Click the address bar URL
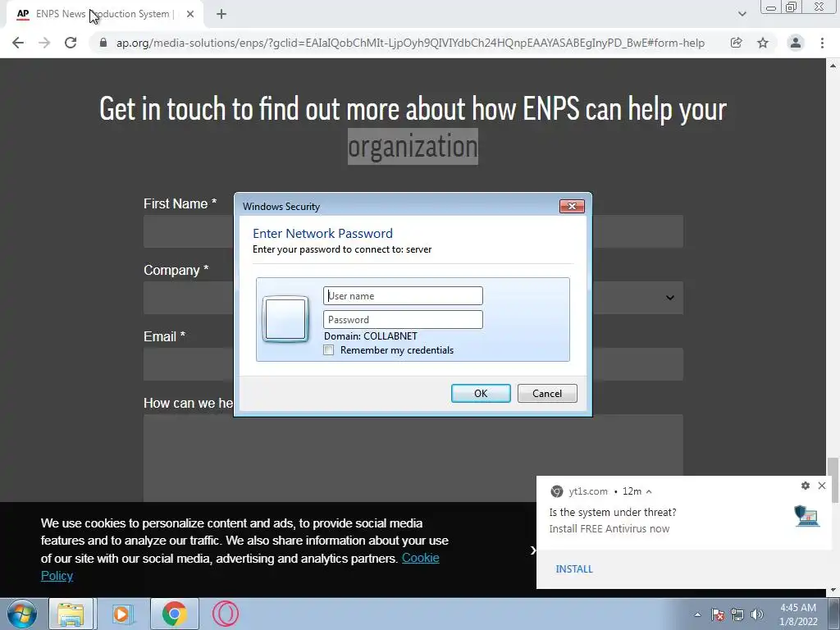The image size is (840, 630). (410, 43)
